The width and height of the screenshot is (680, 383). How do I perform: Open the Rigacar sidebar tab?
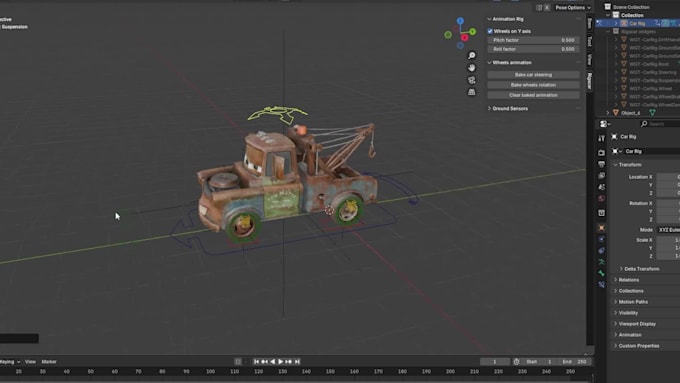(x=590, y=81)
